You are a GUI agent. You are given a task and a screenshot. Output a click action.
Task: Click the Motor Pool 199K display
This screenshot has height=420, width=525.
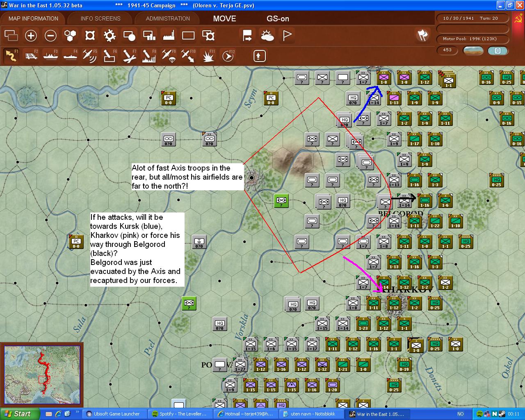point(472,39)
